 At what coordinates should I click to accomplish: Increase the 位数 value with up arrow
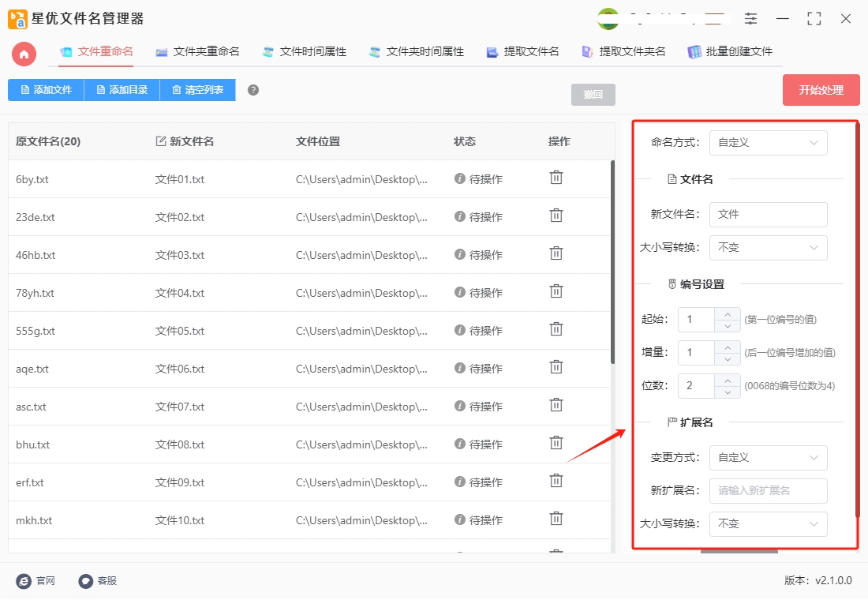728,381
